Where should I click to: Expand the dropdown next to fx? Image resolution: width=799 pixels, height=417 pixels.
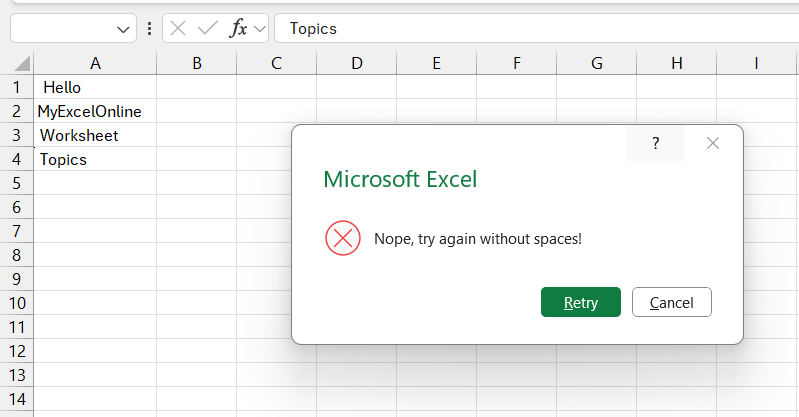point(260,29)
